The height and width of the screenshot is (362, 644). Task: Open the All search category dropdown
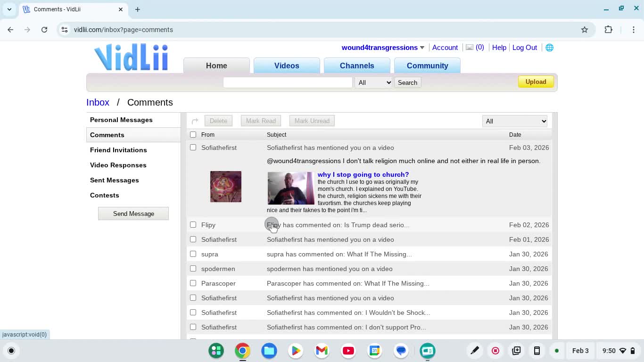373,82
